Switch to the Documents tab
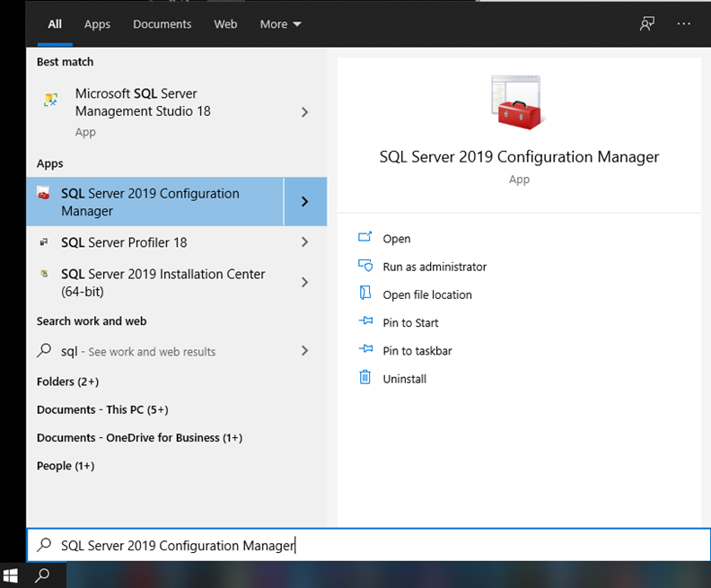 tap(162, 24)
